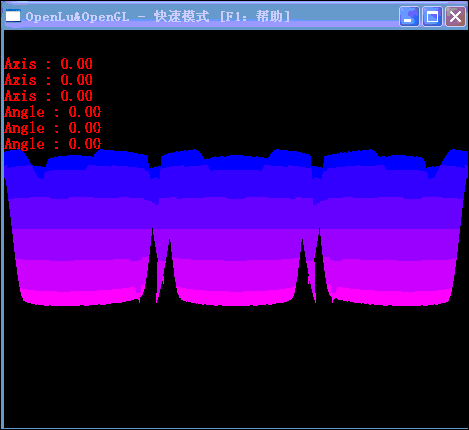Select the topmost Angle : 0.00 readout
This screenshot has width=469, height=430.
[53, 112]
